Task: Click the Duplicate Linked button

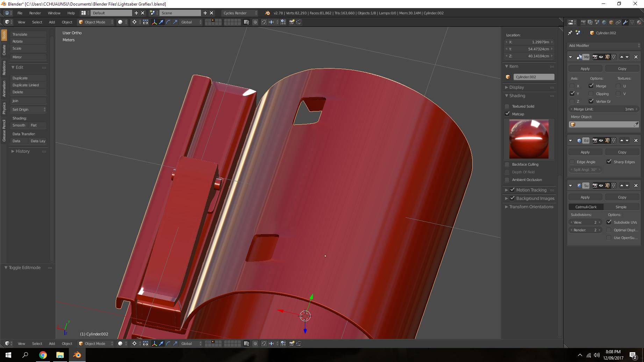Action: pyautogui.click(x=29, y=85)
